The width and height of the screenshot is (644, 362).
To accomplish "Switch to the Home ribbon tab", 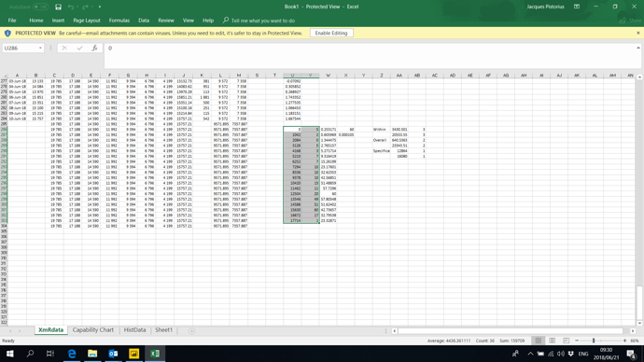I will [x=36, y=21].
